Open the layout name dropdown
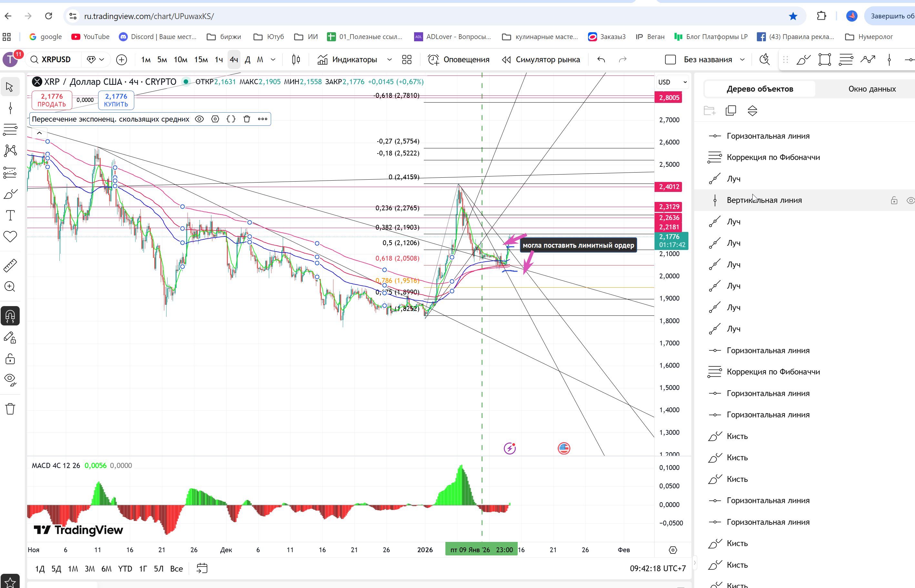The width and height of the screenshot is (915, 588). tap(742, 60)
